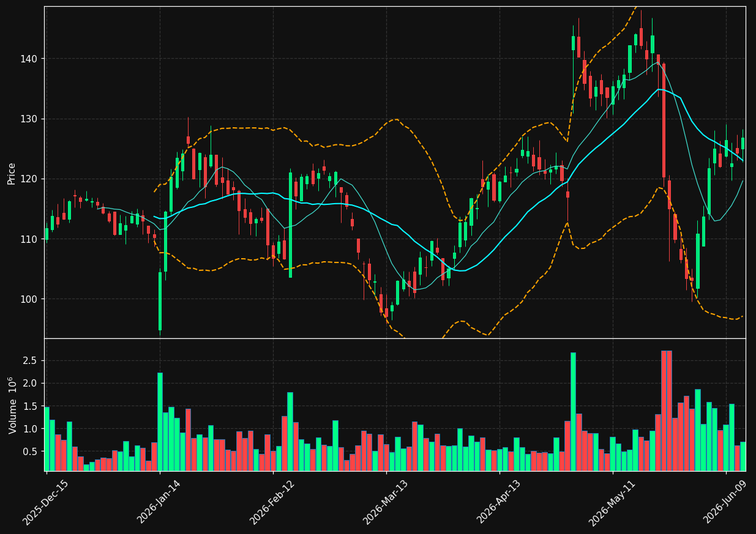Image resolution: width=756 pixels, height=534 pixels.
Task: Click the green volume bar at 2026-Jan-14
Action: 160,421
